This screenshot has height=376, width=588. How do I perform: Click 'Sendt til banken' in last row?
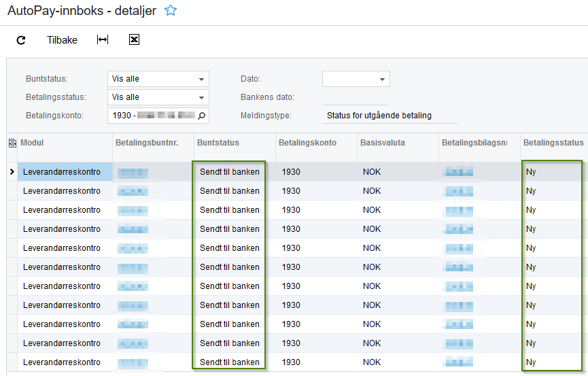tap(230, 362)
